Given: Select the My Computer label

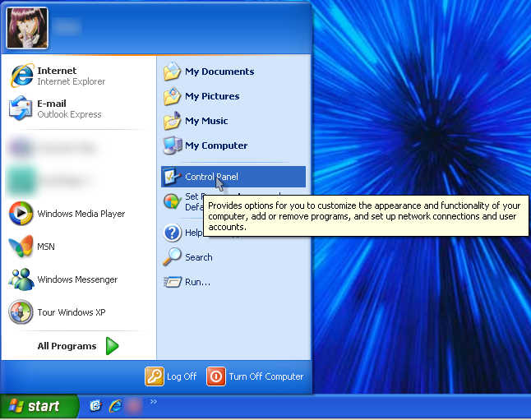Looking at the screenshot, I should [216, 145].
